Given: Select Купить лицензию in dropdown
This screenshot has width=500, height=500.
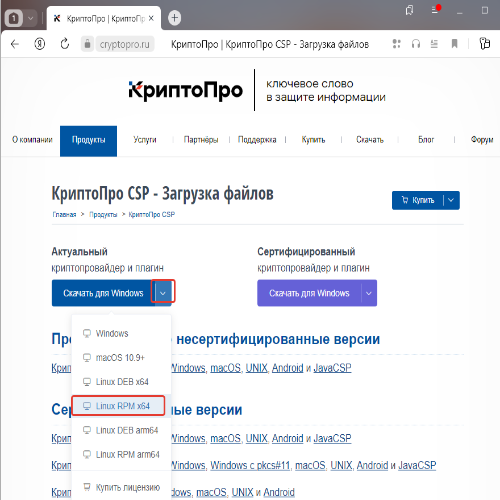Looking at the screenshot, I should point(122,487).
